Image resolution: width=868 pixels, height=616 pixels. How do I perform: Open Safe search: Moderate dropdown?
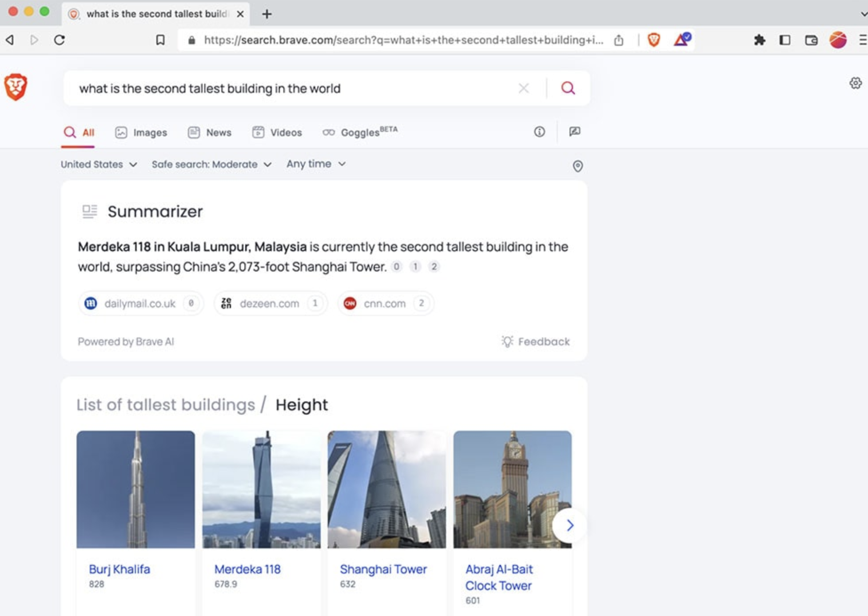[211, 164]
